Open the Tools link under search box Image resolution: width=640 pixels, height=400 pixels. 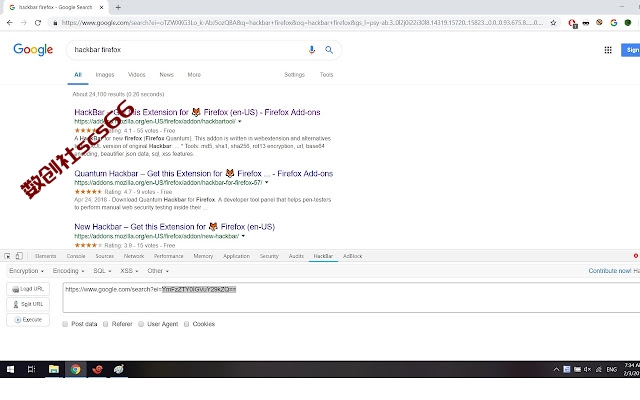pos(327,75)
